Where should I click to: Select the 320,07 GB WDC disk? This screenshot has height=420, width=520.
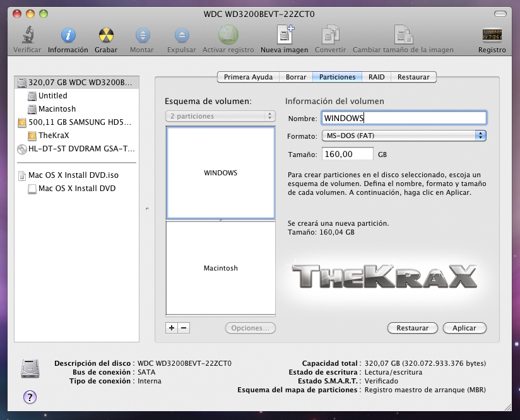pos(76,83)
